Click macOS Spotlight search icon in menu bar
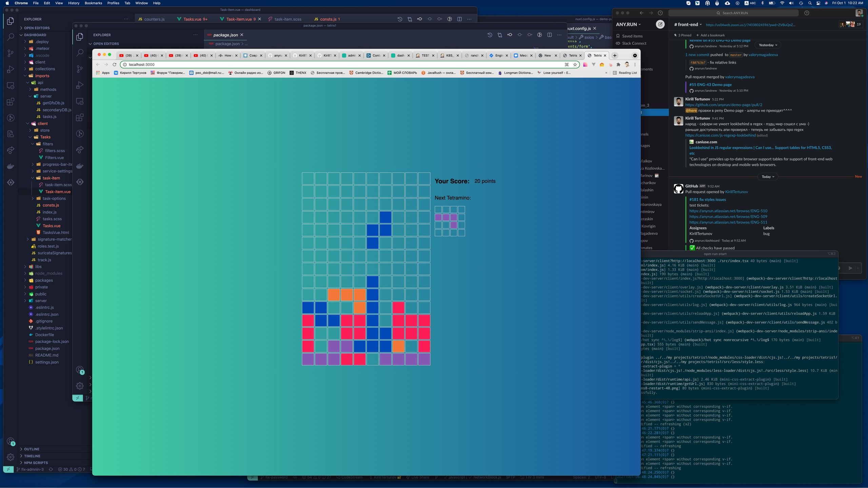Viewport: 868px width, 488px height. tap(810, 3)
